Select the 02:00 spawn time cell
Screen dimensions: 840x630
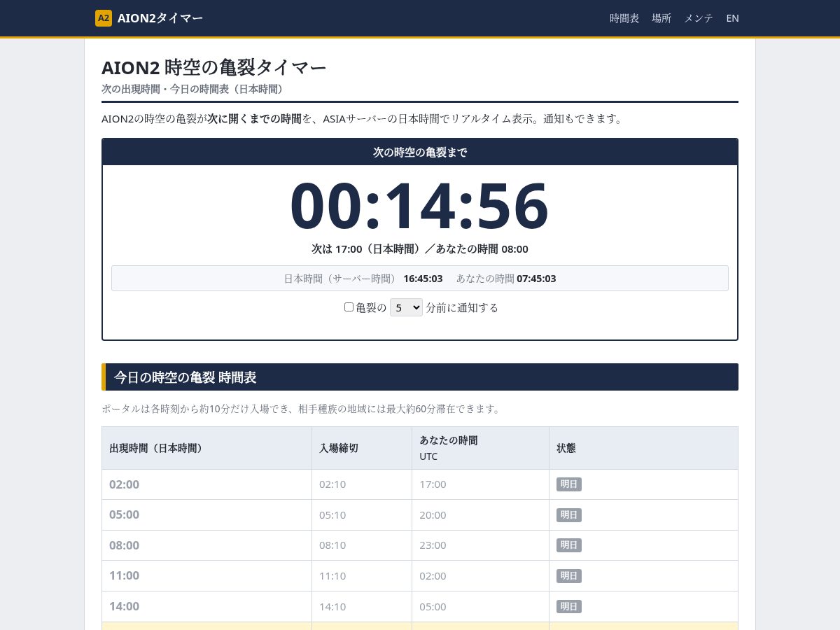point(206,484)
